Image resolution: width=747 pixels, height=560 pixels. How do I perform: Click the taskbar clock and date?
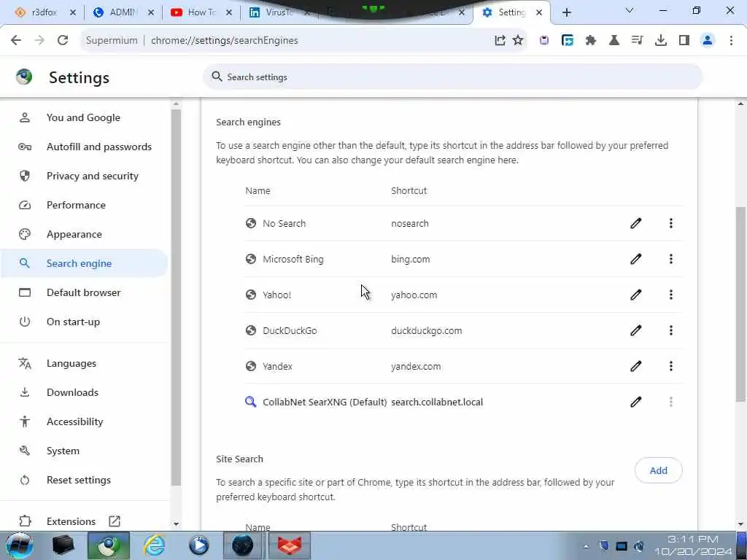pyautogui.click(x=693, y=545)
